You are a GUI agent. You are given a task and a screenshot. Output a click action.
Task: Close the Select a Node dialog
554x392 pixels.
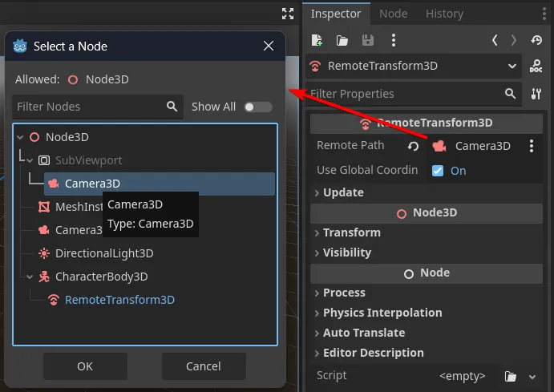[269, 46]
